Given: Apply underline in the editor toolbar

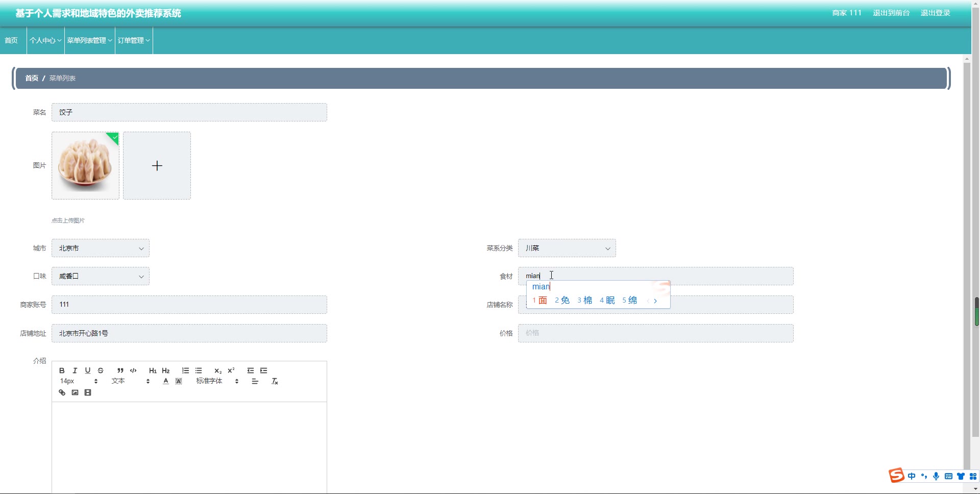Looking at the screenshot, I should click(x=88, y=370).
